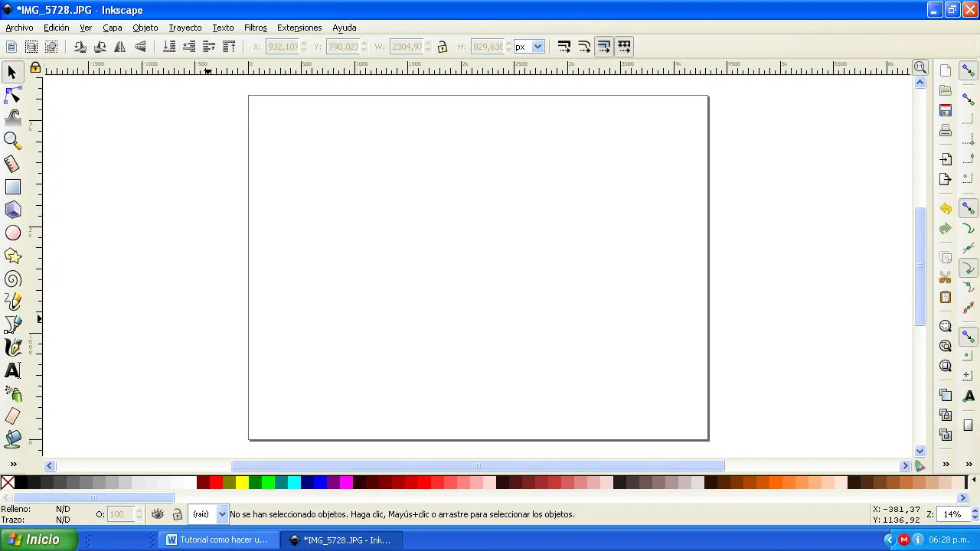Image resolution: width=980 pixels, height=551 pixels.
Task: Select the Pencil freehand tool
Action: click(x=12, y=302)
